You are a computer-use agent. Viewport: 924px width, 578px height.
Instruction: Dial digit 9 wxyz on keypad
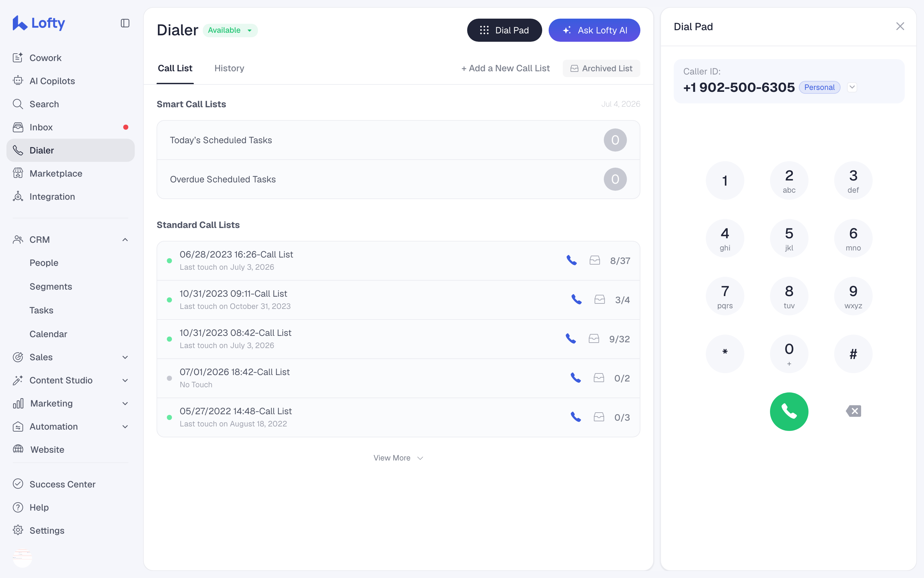[853, 296]
